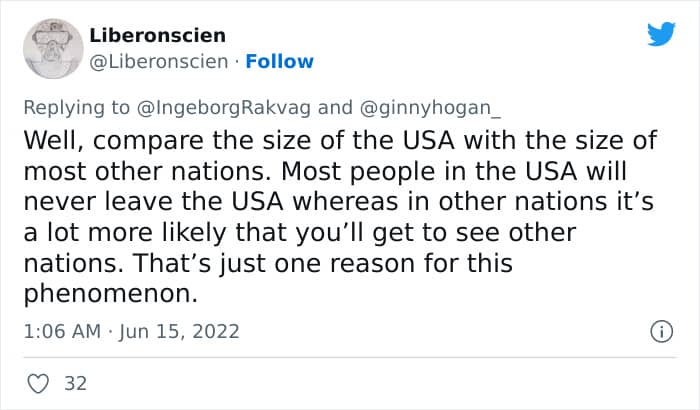The image size is (700, 410).
Task: Click the like count of 32
Action: 74,383
